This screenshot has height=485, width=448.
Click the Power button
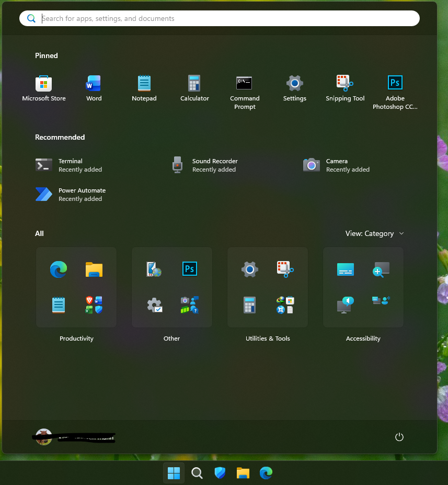pos(399,437)
